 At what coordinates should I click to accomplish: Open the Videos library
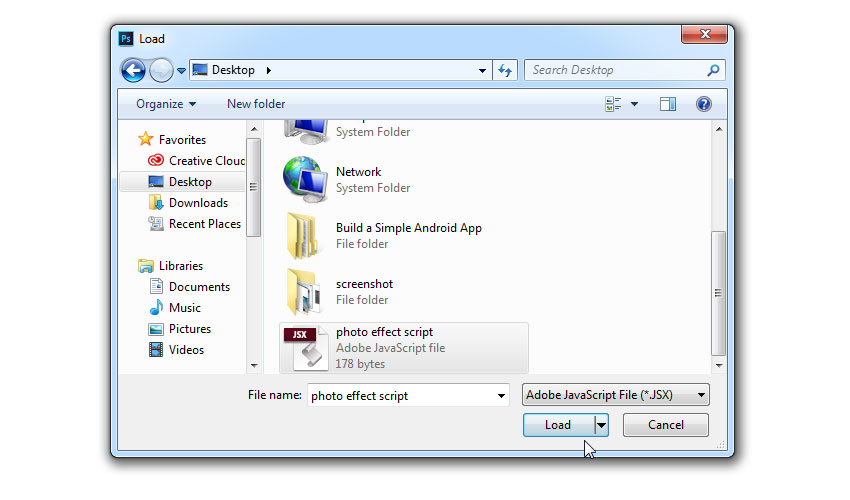[x=186, y=350]
